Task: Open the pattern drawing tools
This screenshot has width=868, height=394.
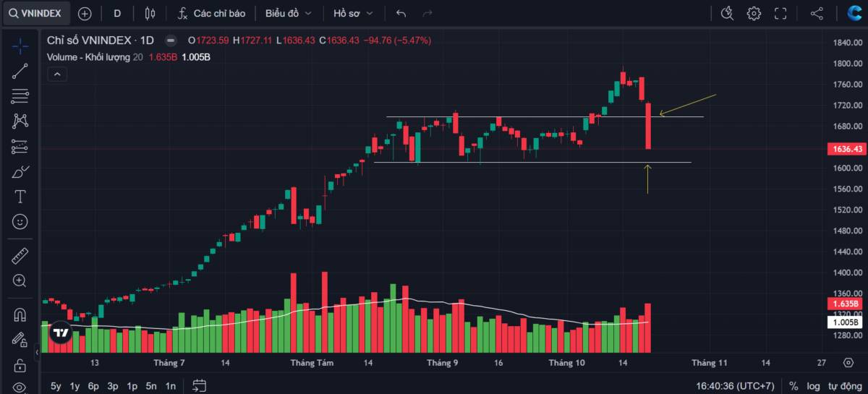Action: (x=20, y=121)
